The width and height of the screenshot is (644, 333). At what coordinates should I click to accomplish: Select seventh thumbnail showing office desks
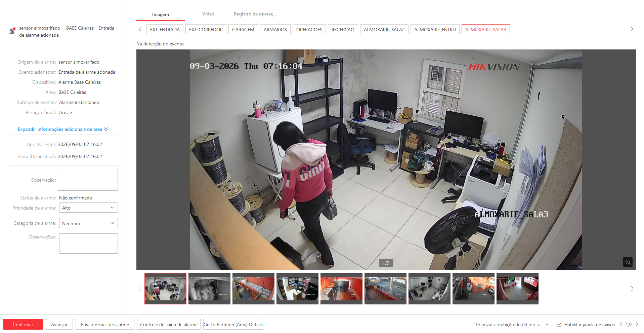[429, 289]
